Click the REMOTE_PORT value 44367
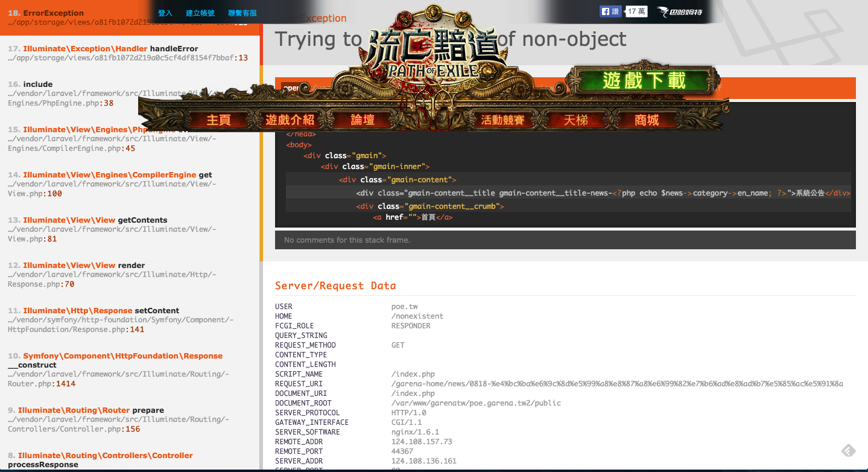 [x=402, y=451]
